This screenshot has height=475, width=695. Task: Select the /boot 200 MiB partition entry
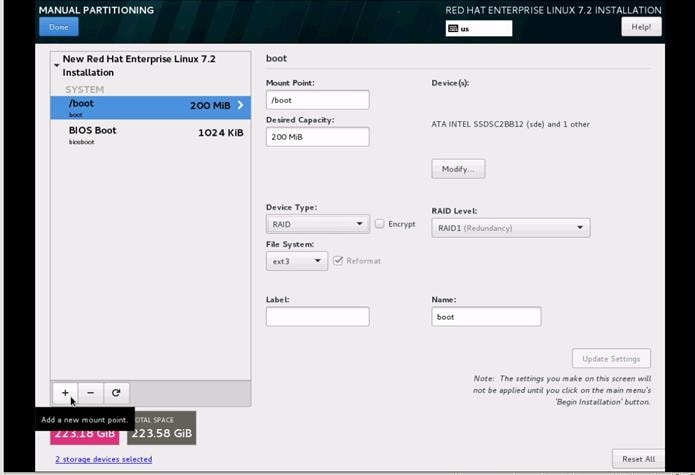pos(151,108)
